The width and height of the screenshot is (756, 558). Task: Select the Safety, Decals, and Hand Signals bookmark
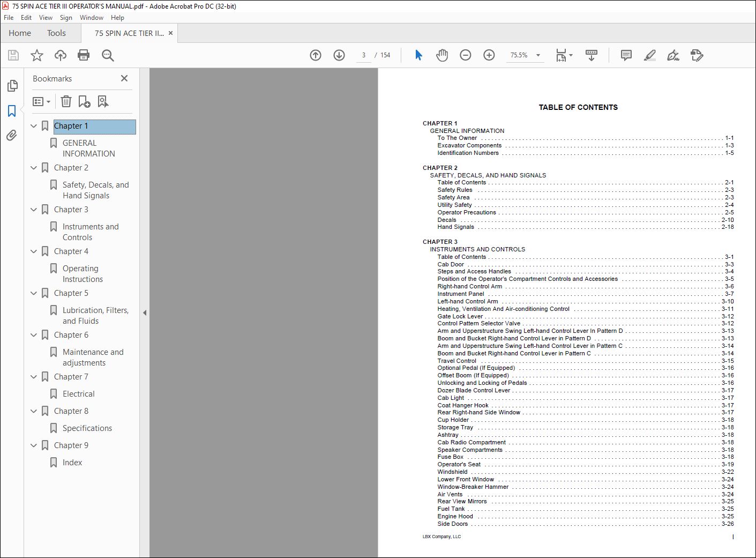click(x=96, y=190)
